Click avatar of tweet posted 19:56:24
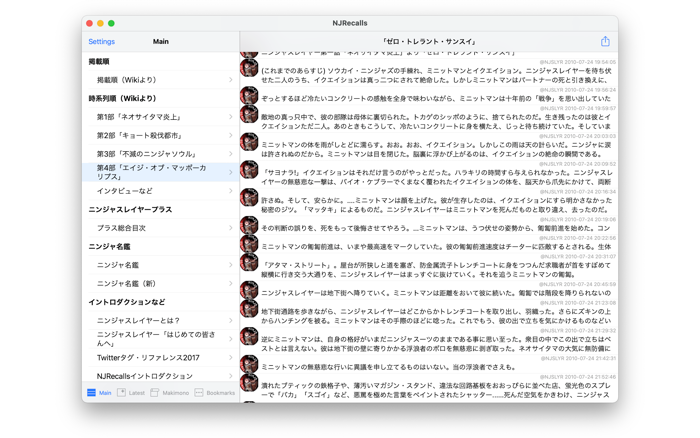Screen dimensions: 700x438 249,96
